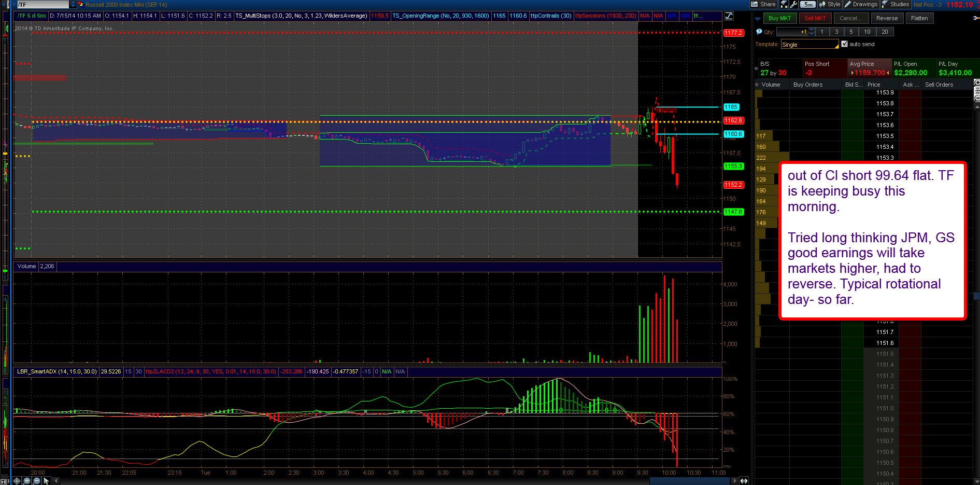This screenshot has width=980, height=485.
Task: Click the 1177.2 red price bubble
Action: pos(733,33)
